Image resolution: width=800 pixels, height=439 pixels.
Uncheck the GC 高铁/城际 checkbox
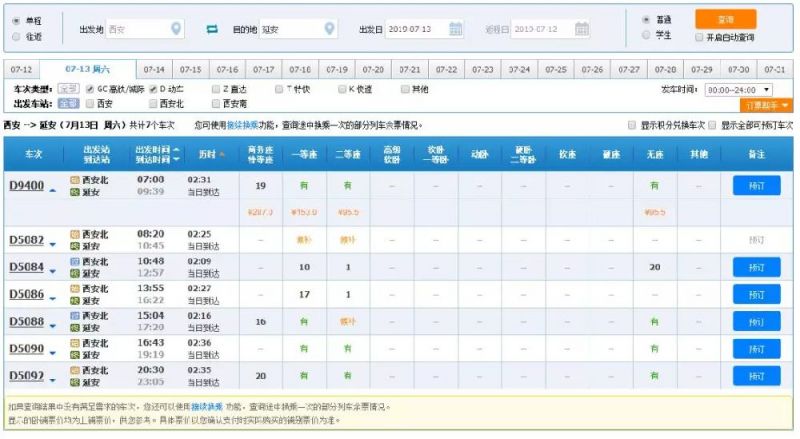(x=90, y=89)
